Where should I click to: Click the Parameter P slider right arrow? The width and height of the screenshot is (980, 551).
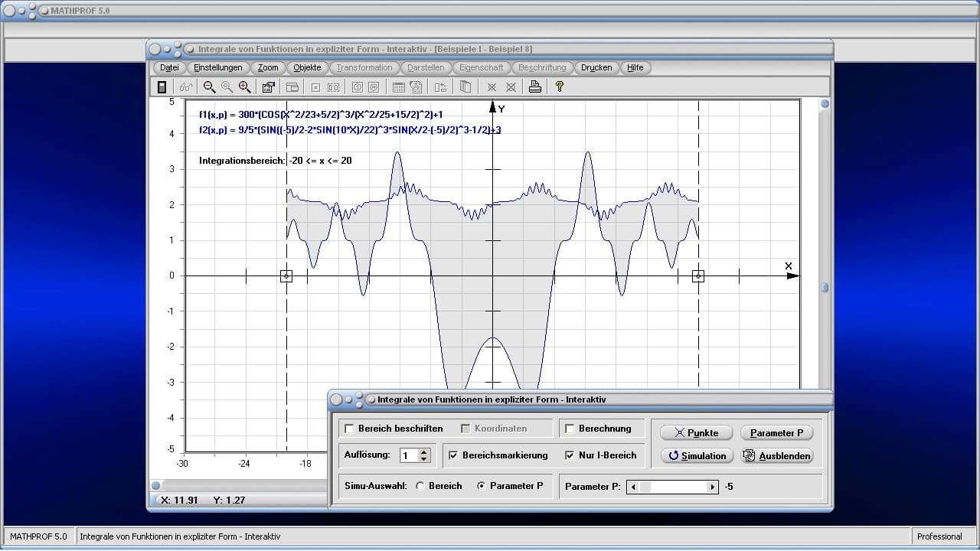[713, 487]
